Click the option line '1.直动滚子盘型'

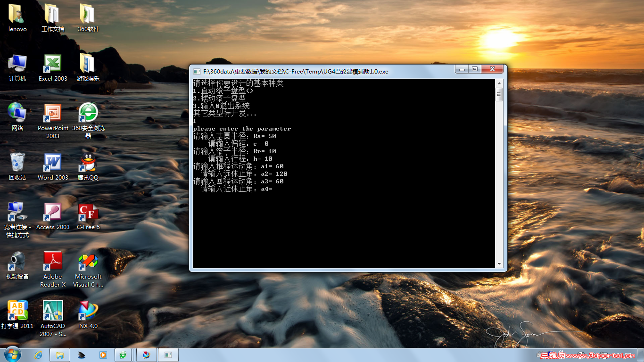[x=223, y=91]
